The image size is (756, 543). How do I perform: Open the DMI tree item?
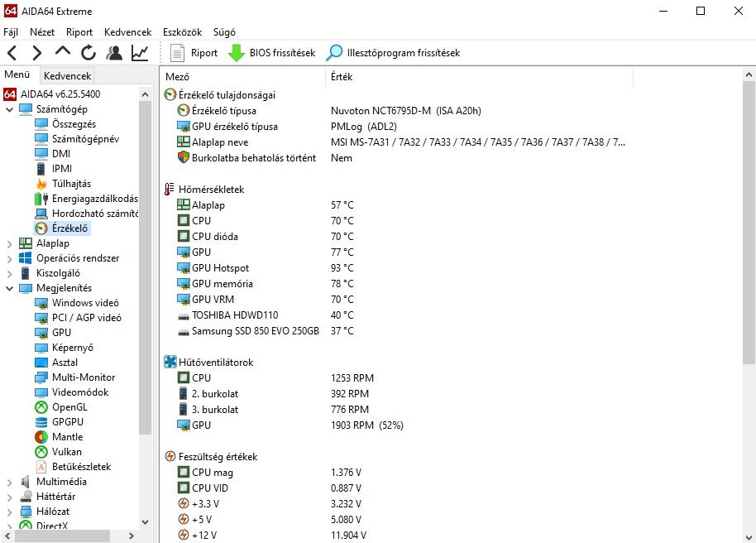click(x=53, y=153)
